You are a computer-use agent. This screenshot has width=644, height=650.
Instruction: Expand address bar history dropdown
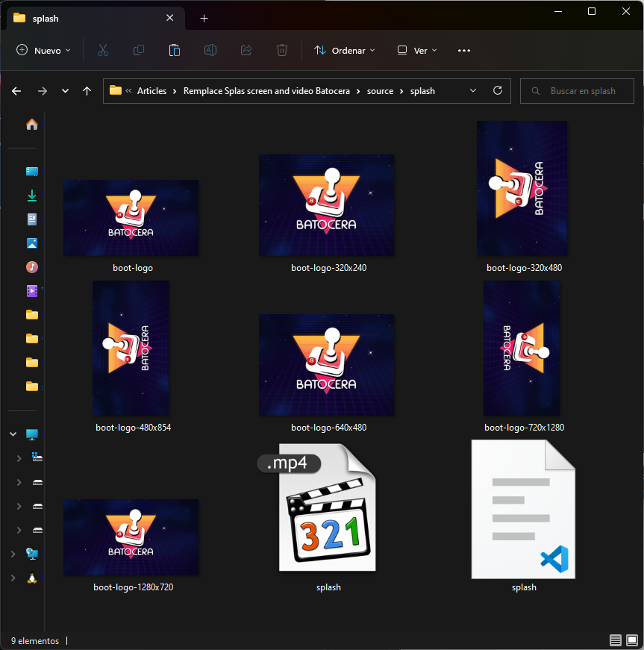[x=473, y=90]
